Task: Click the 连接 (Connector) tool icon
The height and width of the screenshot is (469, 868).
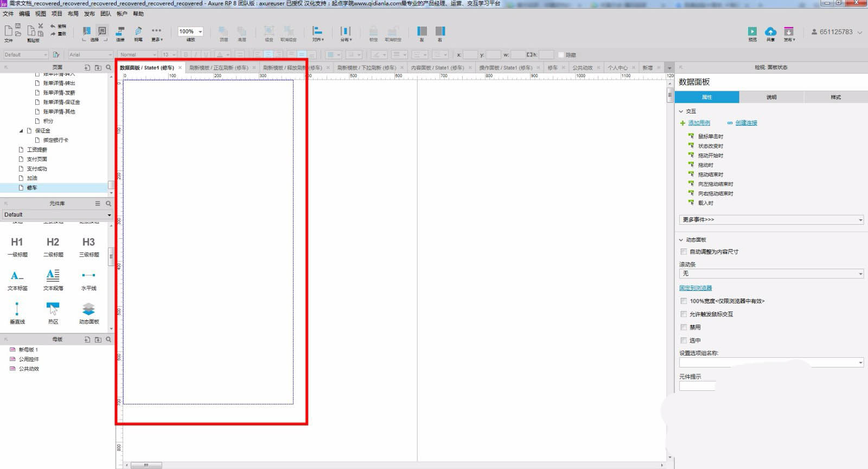Action: pyautogui.click(x=120, y=31)
